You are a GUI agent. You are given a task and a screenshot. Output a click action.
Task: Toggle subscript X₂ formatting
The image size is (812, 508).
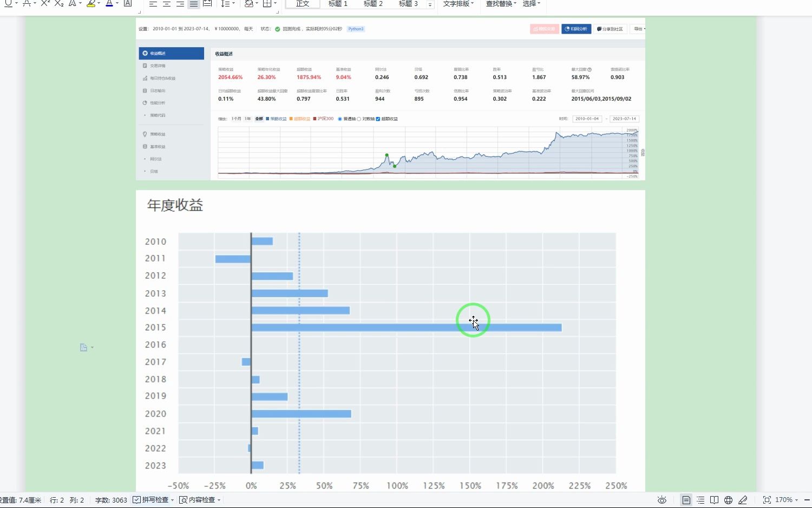(x=59, y=3)
